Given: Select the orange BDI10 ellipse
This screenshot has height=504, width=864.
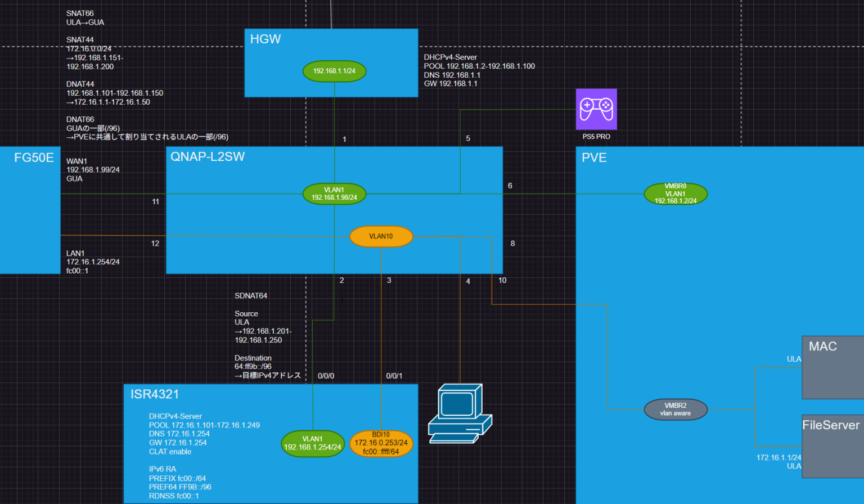Looking at the screenshot, I should 381,443.
